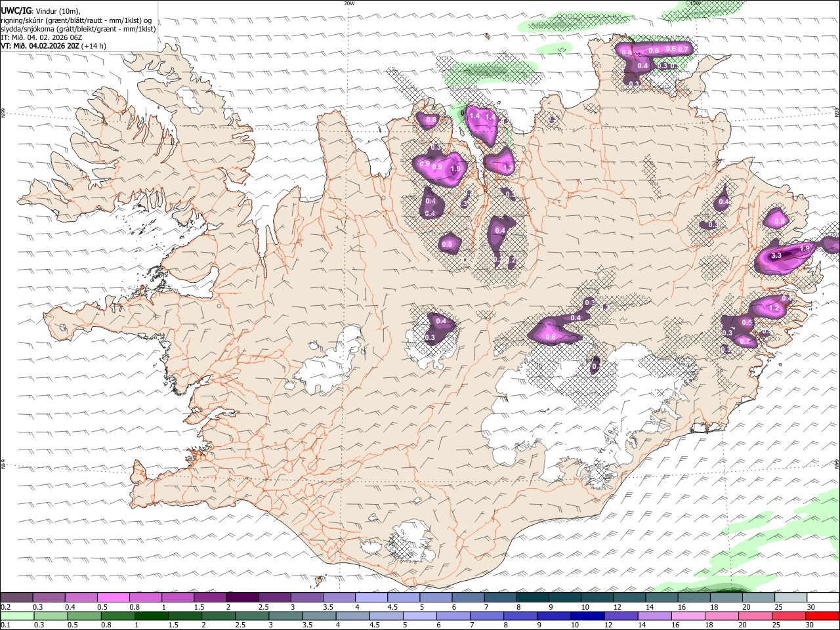Click the 0.1 label under the bottom legend row
The image size is (840, 630).
tap(5, 625)
